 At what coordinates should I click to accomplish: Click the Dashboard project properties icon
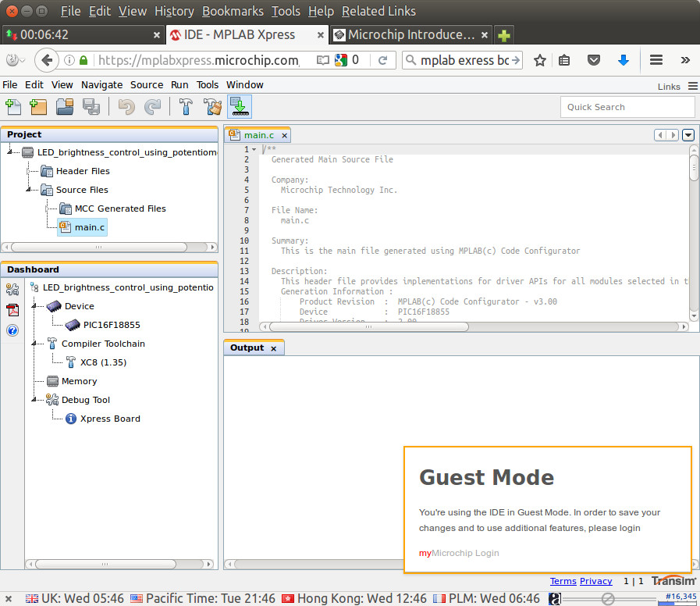[x=12, y=289]
